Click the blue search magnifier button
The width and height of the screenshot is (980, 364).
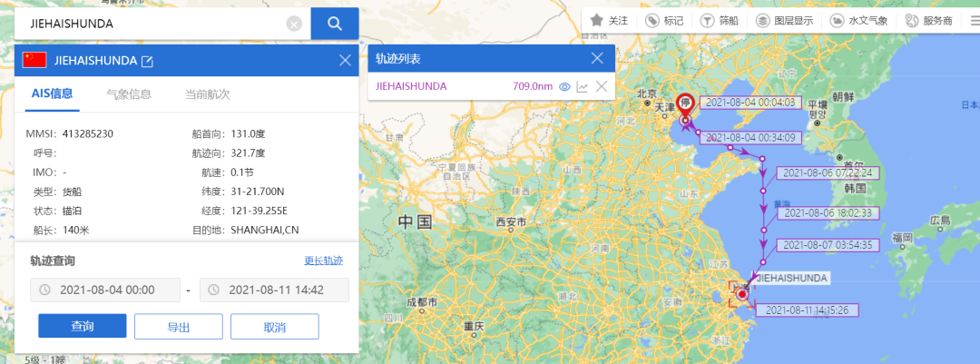pos(334,24)
